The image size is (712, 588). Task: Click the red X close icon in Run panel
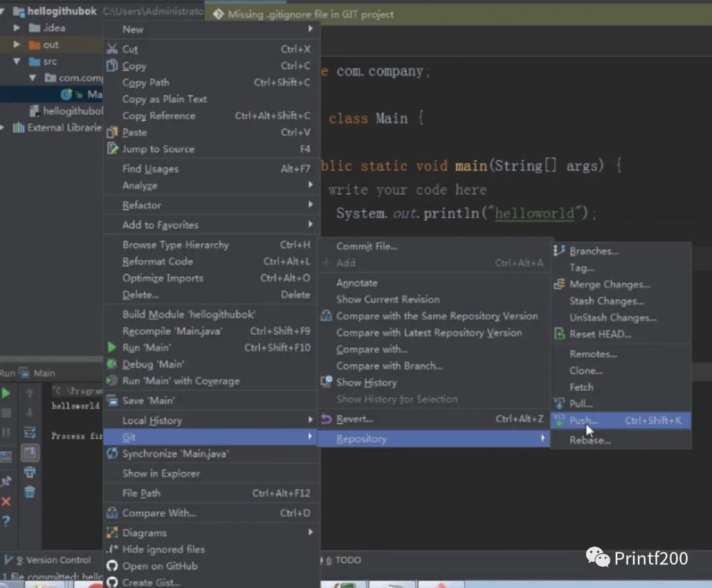click(6, 502)
